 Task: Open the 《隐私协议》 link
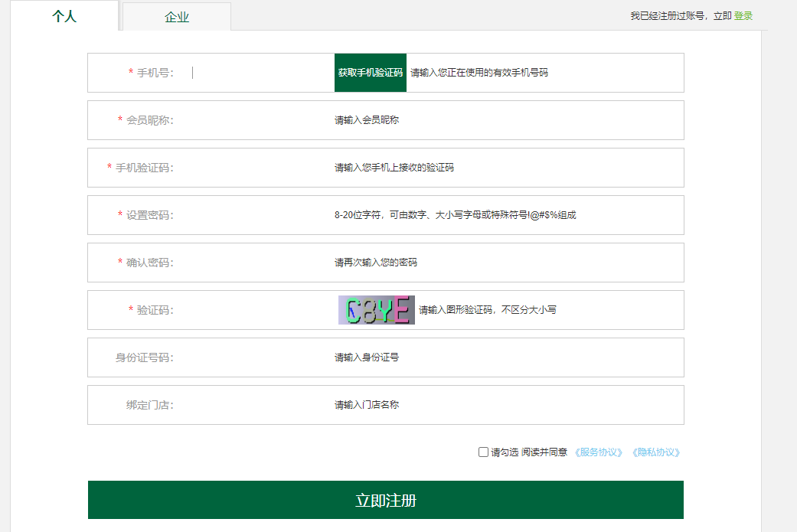pos(656,452)
